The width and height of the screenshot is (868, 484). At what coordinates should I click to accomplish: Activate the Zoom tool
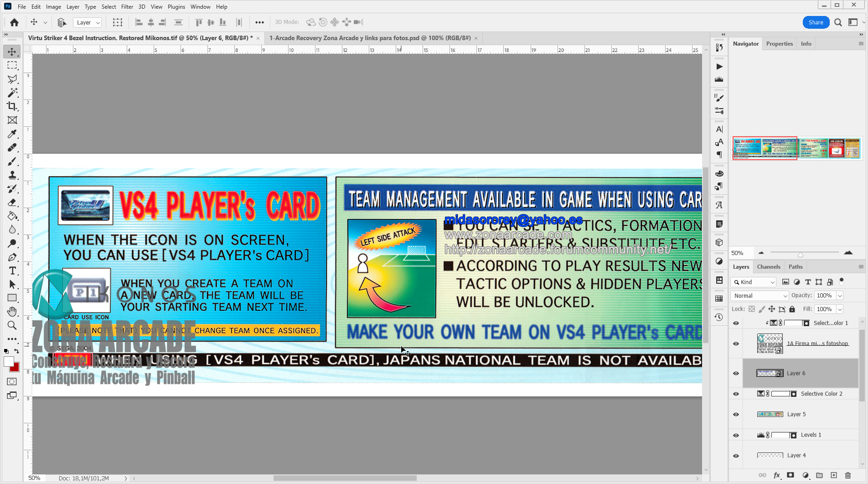pos(12,325)
